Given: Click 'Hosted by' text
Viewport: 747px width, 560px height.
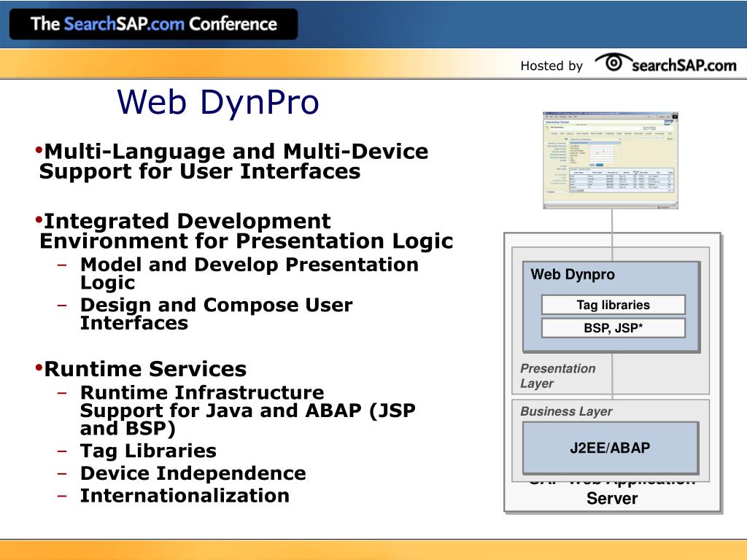Looking at the screenshot, I should tap(551, 66).
